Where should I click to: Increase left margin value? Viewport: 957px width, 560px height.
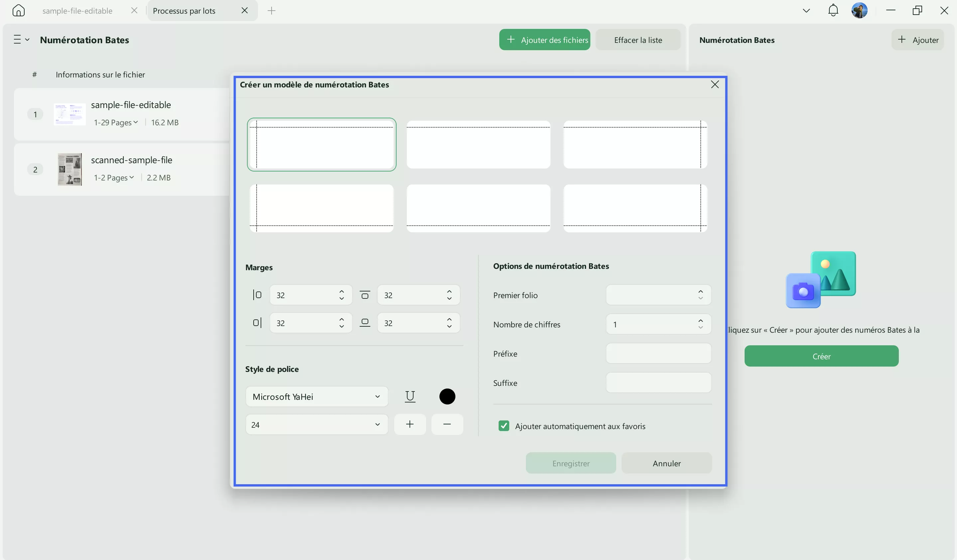[341, 291]
